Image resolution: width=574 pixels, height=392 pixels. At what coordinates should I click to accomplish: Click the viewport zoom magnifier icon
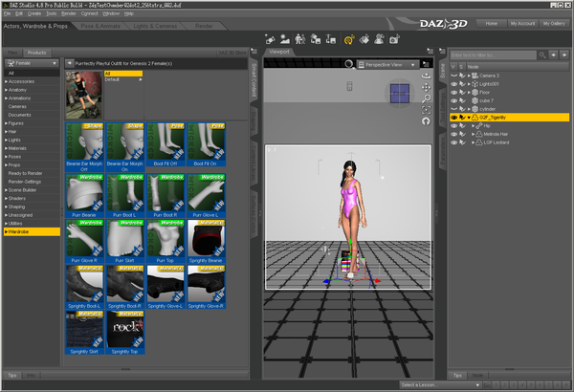[x=426, y=98]
